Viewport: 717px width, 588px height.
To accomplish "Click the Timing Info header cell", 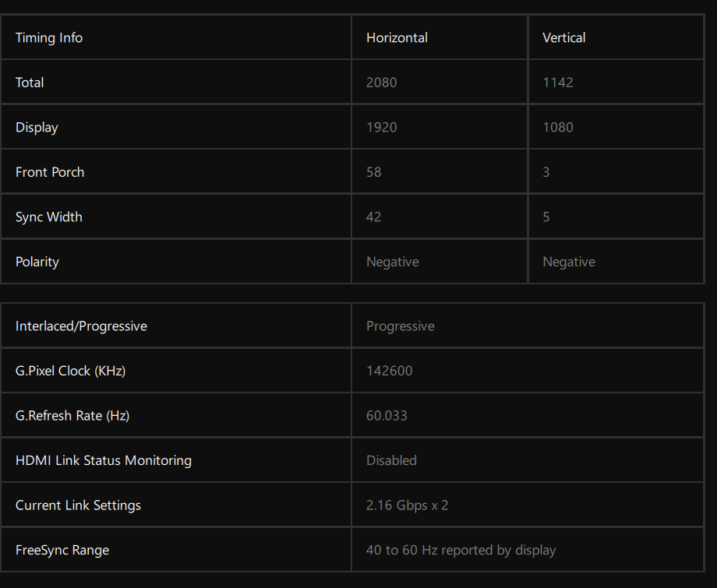I will point(49,37).
